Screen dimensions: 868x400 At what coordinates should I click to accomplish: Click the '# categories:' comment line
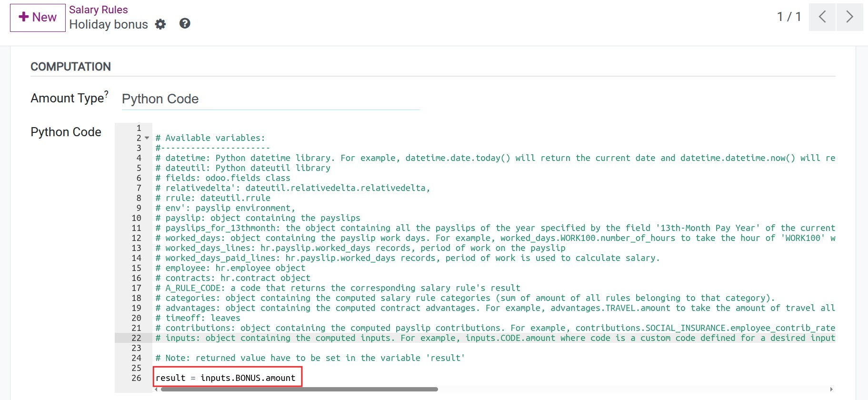coord(465,298)
